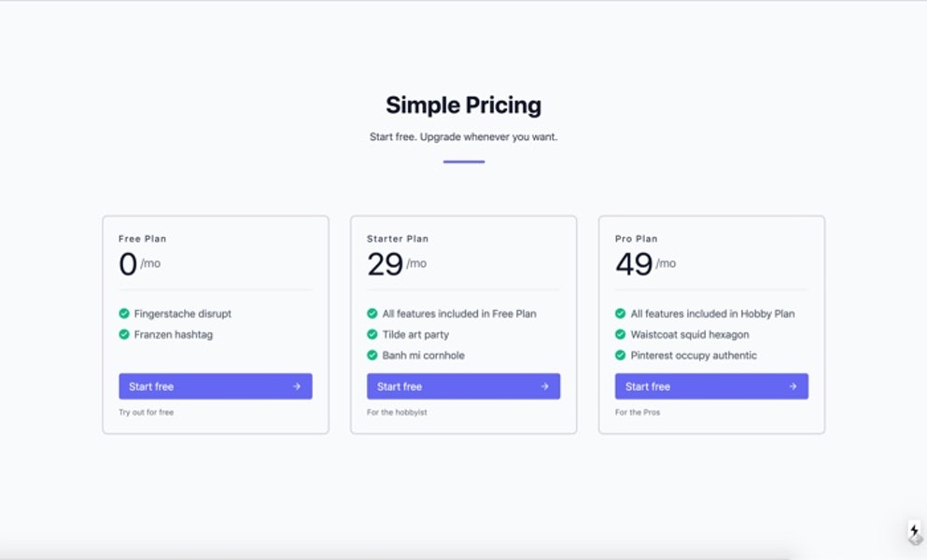Viewport: 927px width, 560px height.
Task: Click the checkmark beside Fingerstache disrupt
Action: (x=122, y=314)
